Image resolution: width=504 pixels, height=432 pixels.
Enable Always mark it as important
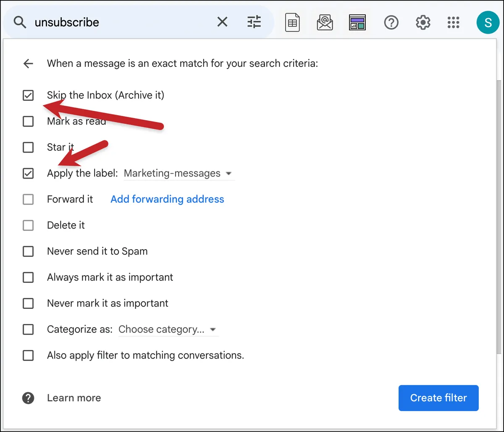pyautogui.click(x=28, y=277)
